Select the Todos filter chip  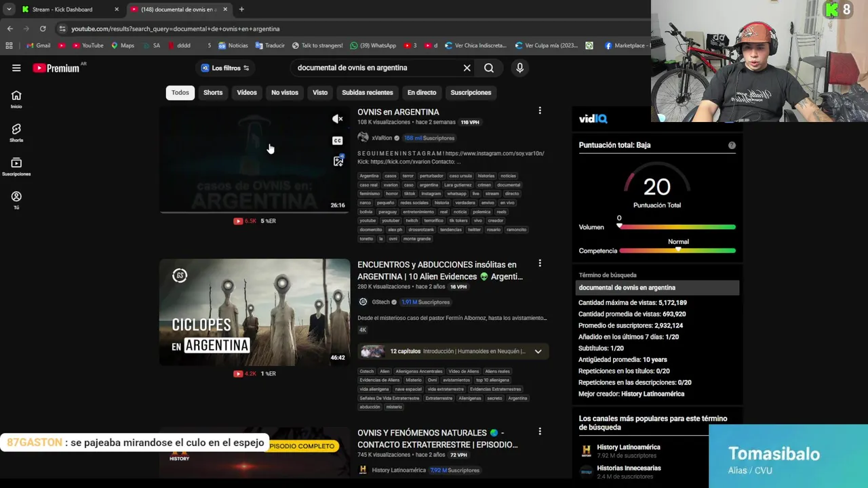[x=180, y=92]
